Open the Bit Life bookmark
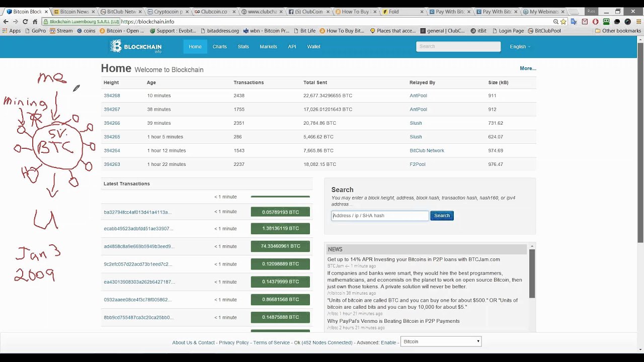Viewport: 644px width, 362px height. (304, 31)
